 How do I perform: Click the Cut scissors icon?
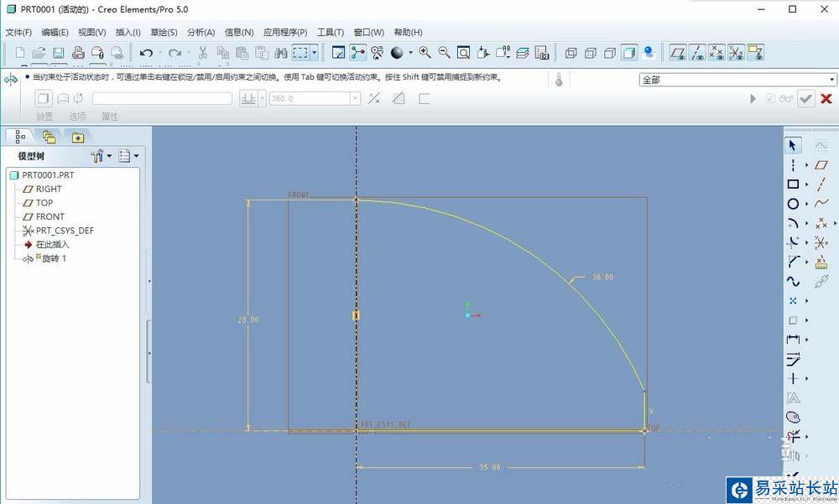click(x=203, y=53)
